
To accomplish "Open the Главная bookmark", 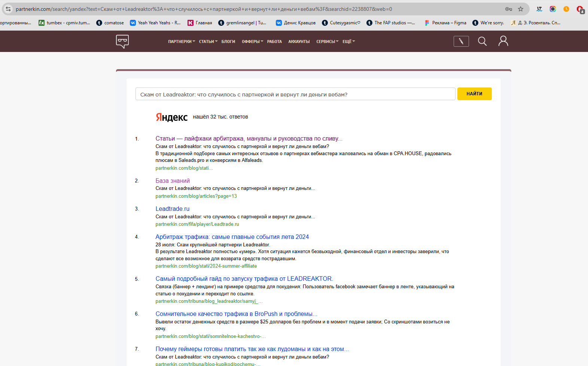I will 200,23.
